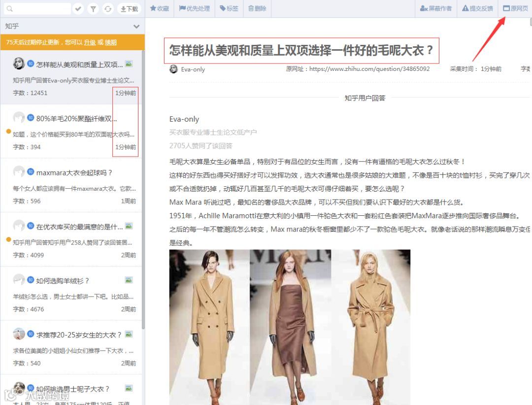The height and width of the screenshot is (405, 532).
Task: Click the 续期 renew link
Action: (111, 42)
